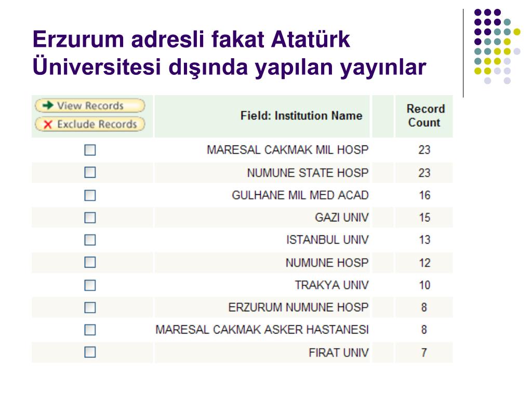Check the FIRAT UNIV checkbox

pos(90,352)
